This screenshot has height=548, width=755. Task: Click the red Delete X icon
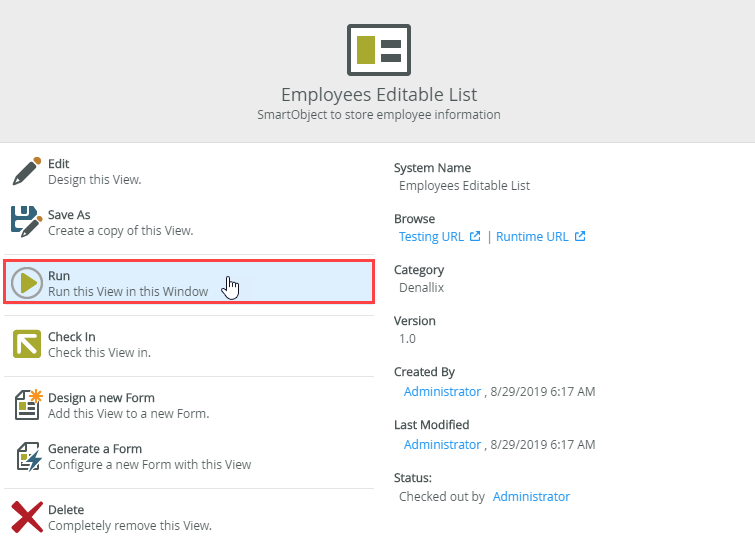coord(27,517)
